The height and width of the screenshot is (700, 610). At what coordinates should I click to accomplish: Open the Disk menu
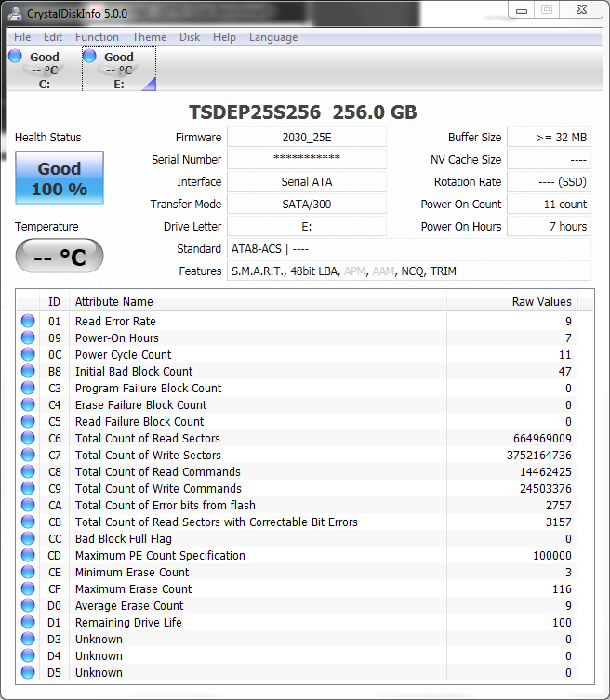pos(190,37)
